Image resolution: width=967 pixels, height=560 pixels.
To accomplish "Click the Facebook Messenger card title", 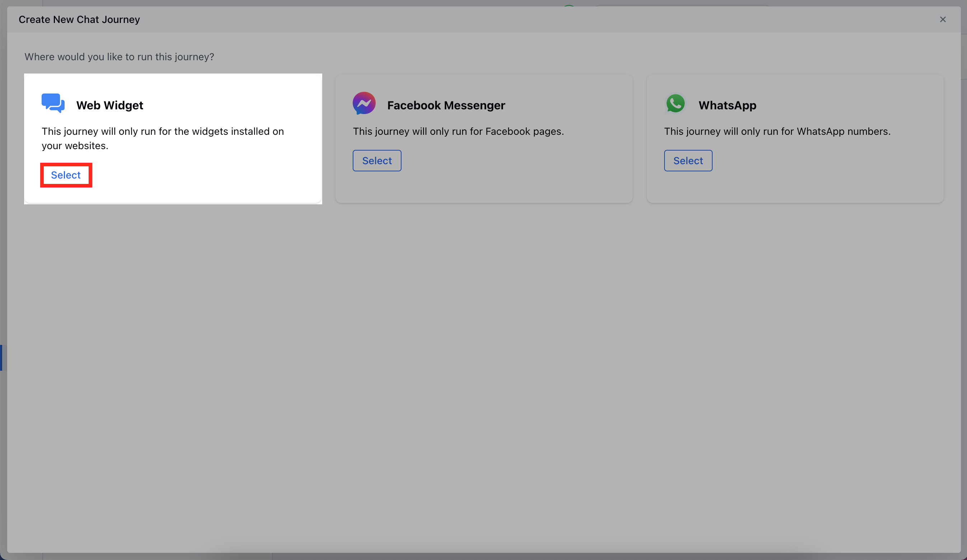I will pyautogui.click(x=446, y=105).
